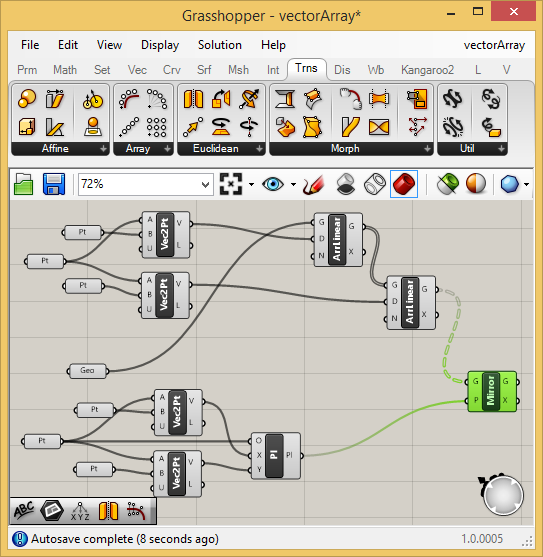Select the Bend Deform component icon

click(351, 99)
